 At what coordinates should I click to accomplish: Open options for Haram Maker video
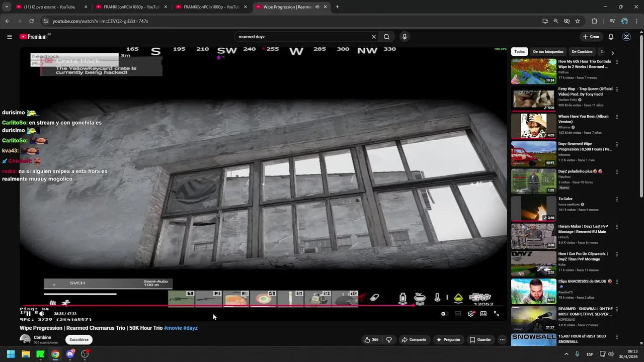[x=617, y=227]
